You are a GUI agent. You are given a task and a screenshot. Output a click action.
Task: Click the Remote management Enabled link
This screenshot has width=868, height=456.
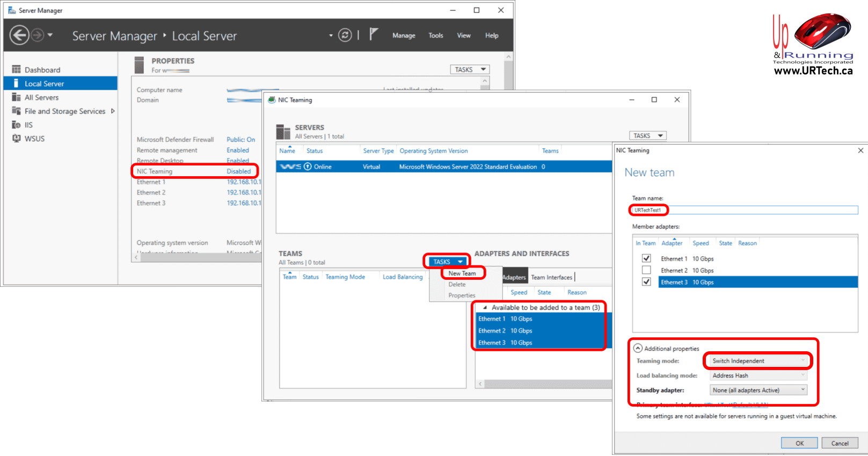(238, 150)
